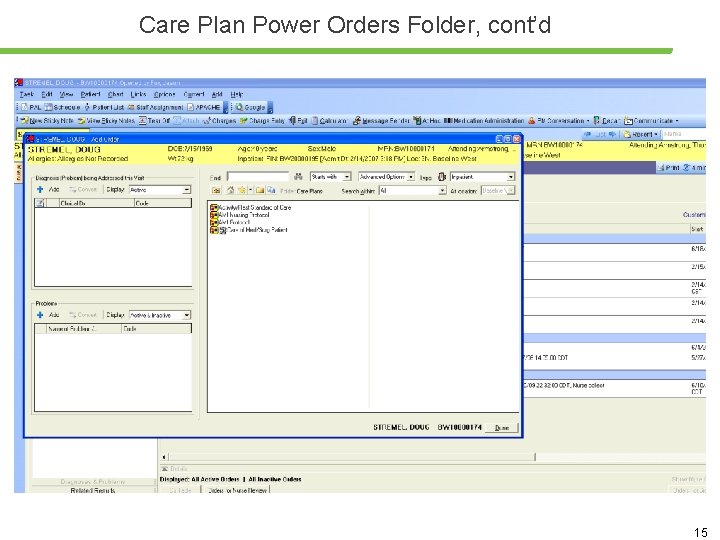Viewport: 720px width, 540px height.
Task: Click the Code column header in the Diagnosis table
Action: tap(163, 203)
